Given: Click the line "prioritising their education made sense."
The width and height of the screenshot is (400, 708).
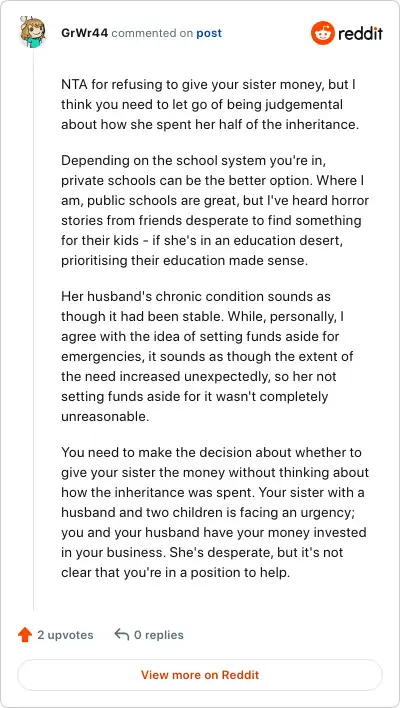Looking at the screenshot, I should click(184, 261).
